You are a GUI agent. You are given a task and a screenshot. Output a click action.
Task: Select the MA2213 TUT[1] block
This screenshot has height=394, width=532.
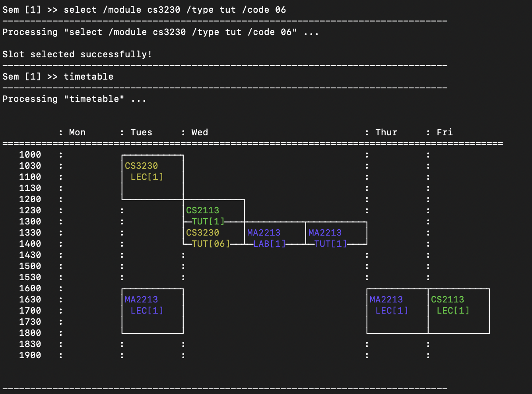(x=336, y=233)
